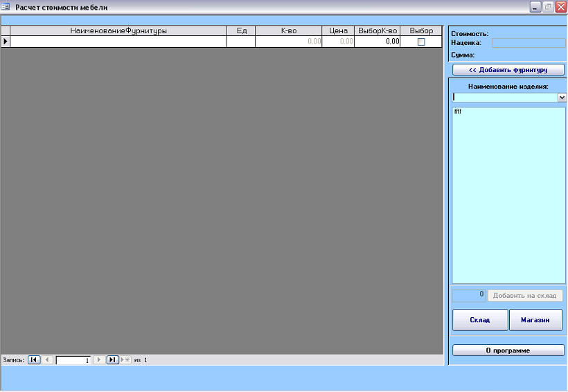Click Добавить на склад button

click(525, 296)
